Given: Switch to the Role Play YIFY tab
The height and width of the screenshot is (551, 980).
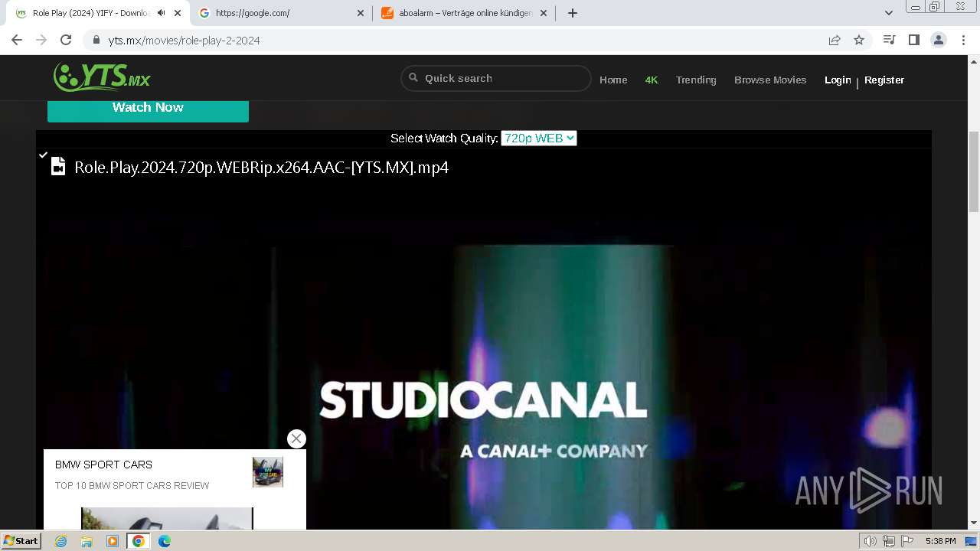Looking at the screenshot, I should click(x=97, y=13).
